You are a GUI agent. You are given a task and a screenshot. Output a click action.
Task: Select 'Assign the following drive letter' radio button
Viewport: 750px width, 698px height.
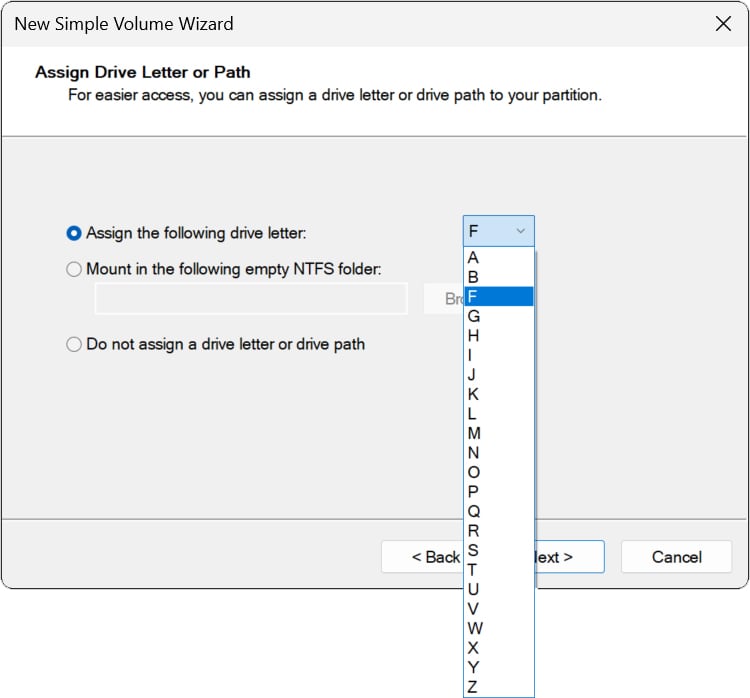(x=74, y=233)
